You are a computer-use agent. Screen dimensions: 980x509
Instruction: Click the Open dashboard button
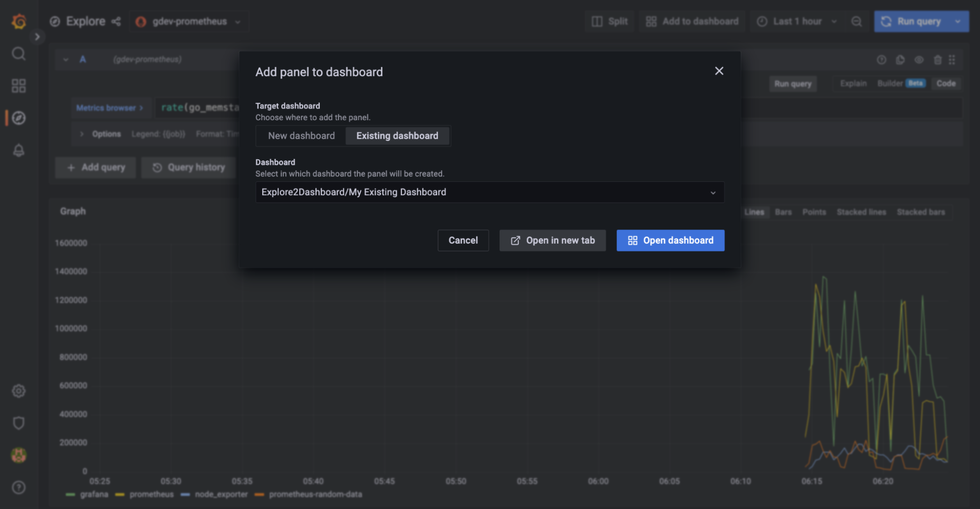click(670, 240)
